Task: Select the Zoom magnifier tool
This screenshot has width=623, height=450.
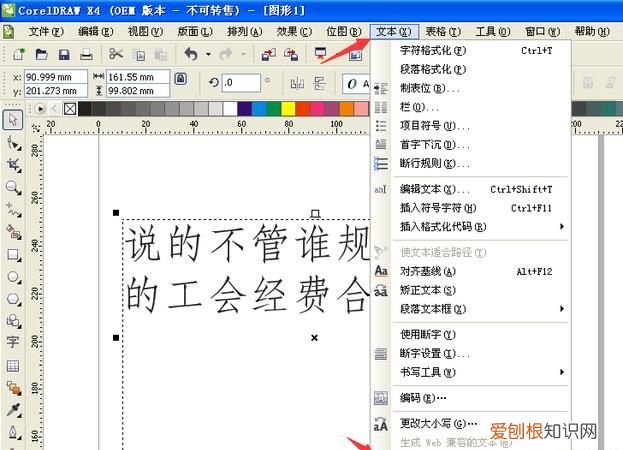Action: click(x=14, y=187)
